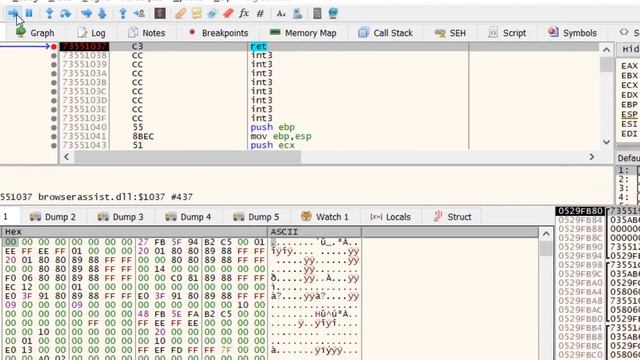Toggle the breakpoint dot at address 73551038
The width and height of the screenshot is (640, 360).
click(x=54, y=56)
